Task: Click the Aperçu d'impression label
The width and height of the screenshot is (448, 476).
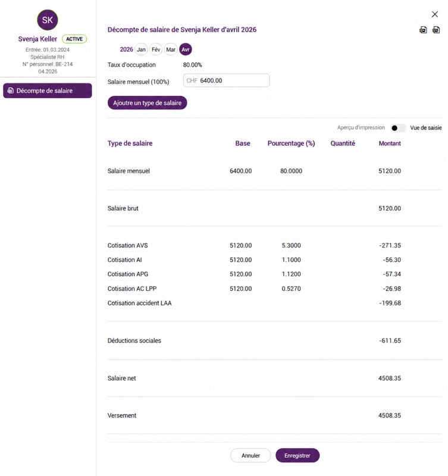Action: point(361,127)
